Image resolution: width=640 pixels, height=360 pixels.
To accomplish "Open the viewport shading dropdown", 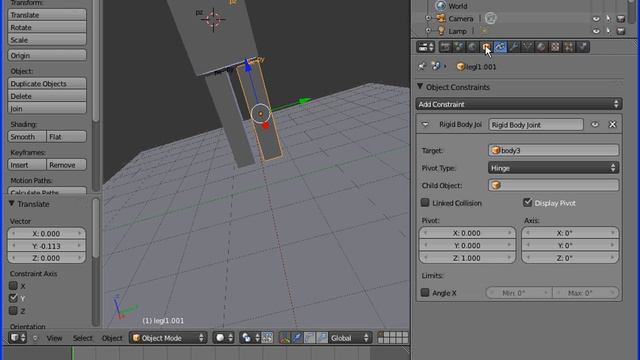I will 224,338.
